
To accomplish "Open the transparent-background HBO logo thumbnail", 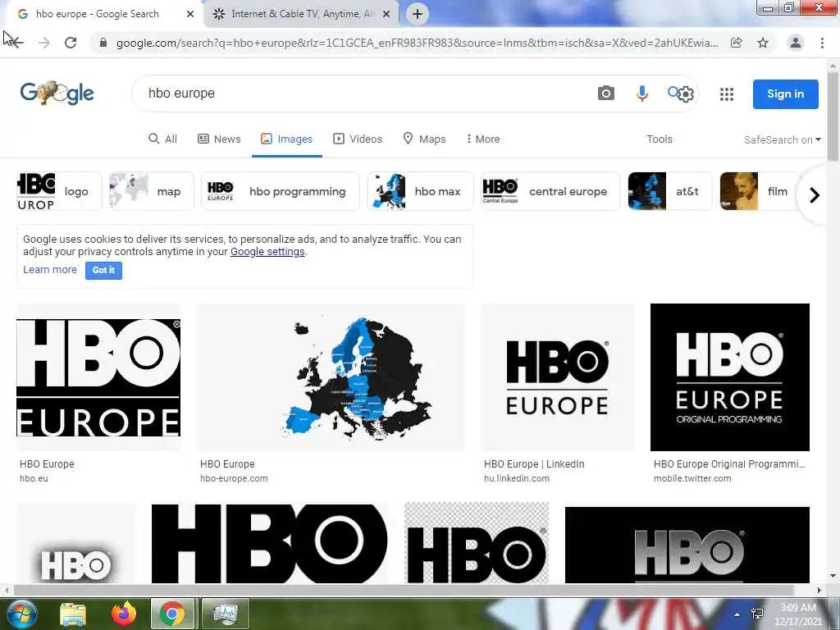I will 477,542.
